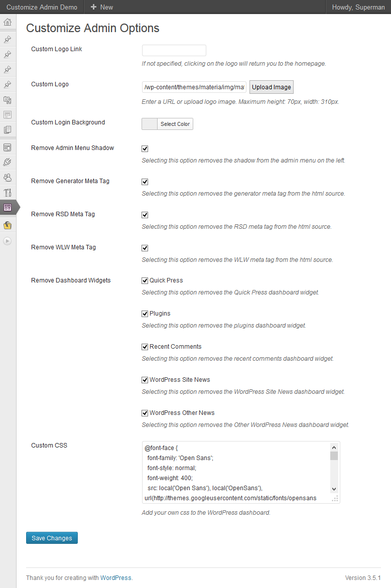Click Save Changes

[52, 538]
